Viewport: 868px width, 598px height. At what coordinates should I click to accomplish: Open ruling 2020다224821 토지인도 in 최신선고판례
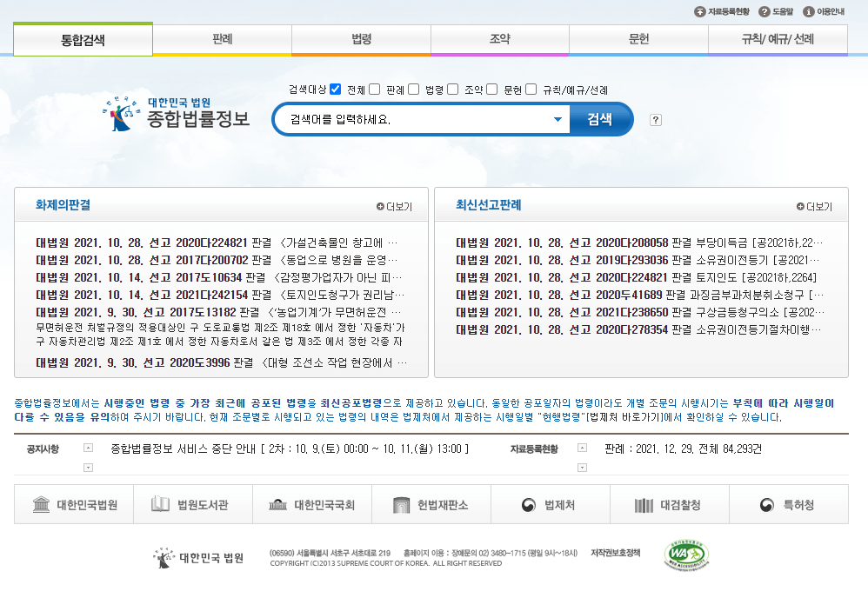point(637,277)
